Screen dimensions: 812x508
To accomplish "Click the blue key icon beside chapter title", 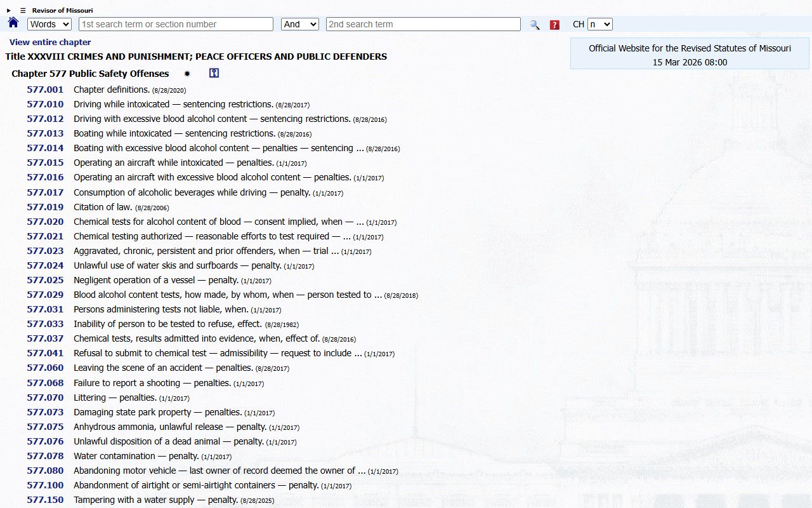I will tap(214, 74).
